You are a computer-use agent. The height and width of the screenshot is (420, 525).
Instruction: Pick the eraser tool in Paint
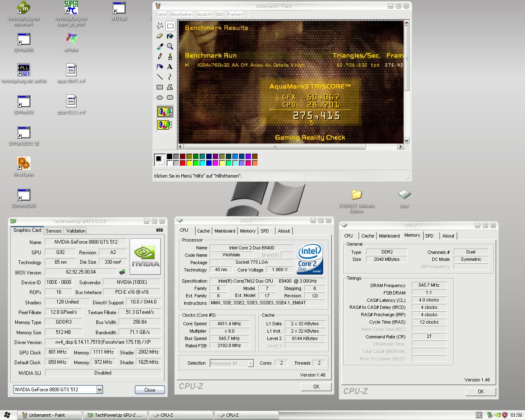pos(160,36)
